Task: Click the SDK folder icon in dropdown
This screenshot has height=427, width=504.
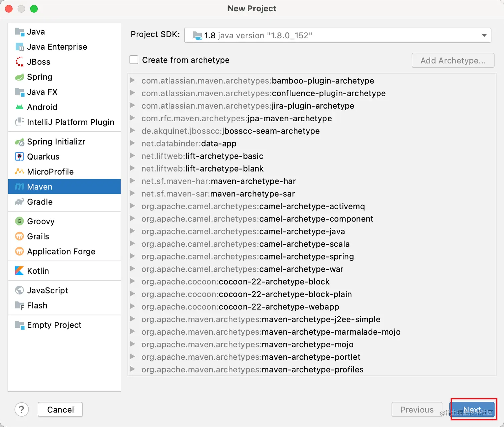Action: click(x=197, y=35)
